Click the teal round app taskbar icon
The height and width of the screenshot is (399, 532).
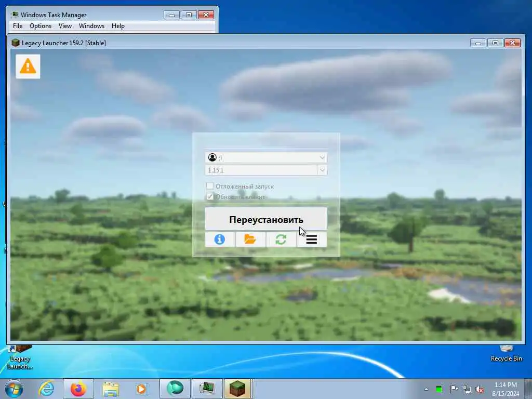tap(175, 389)
